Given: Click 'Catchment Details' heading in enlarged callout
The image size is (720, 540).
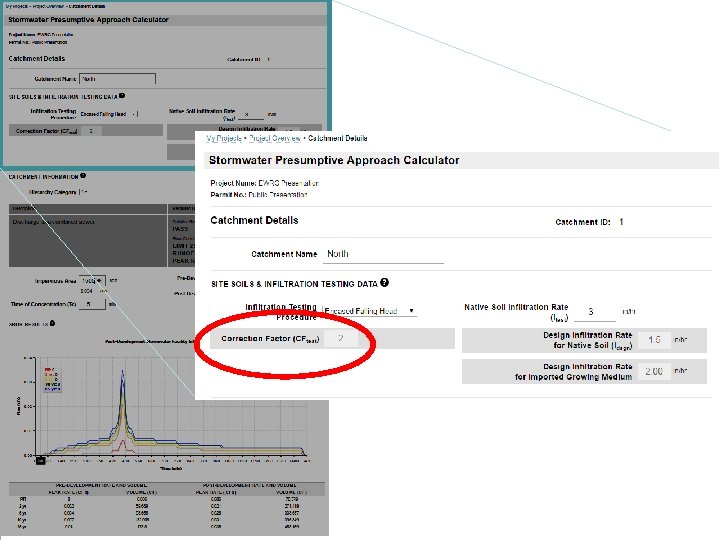Looking at the screenshot, I should [x=254, y=220].
